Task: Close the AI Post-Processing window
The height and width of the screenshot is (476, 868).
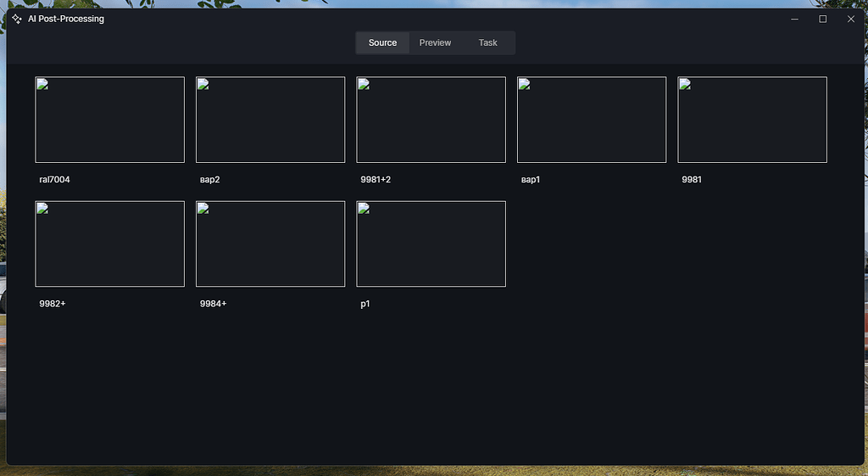Action: (851, 19)
